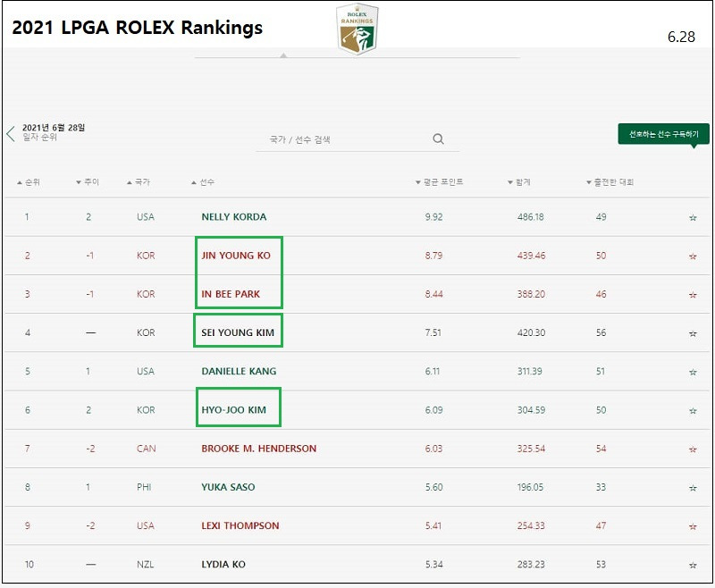The width and height of the screenshot is (715, 588).
Task: Click the average value 8.44
Action: (433, 295)
